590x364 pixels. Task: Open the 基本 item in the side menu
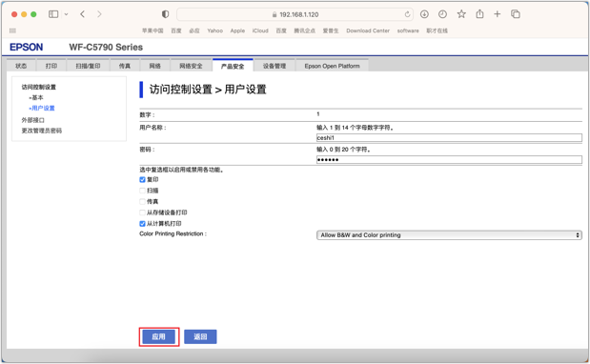click(x=36, y=97)
